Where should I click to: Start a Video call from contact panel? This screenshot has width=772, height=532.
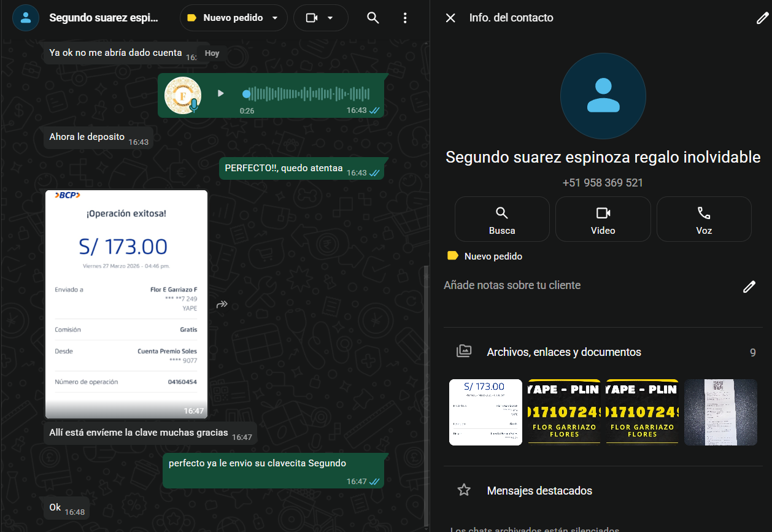point(603,219)
